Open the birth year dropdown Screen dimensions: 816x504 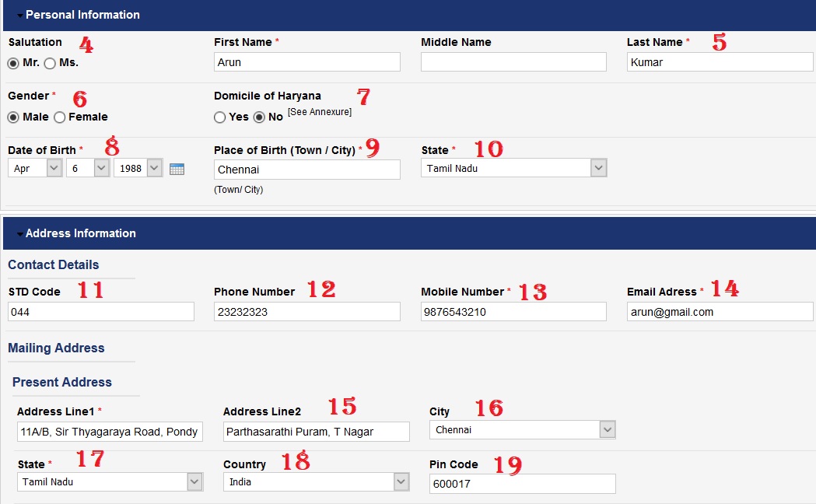[138, 168]
